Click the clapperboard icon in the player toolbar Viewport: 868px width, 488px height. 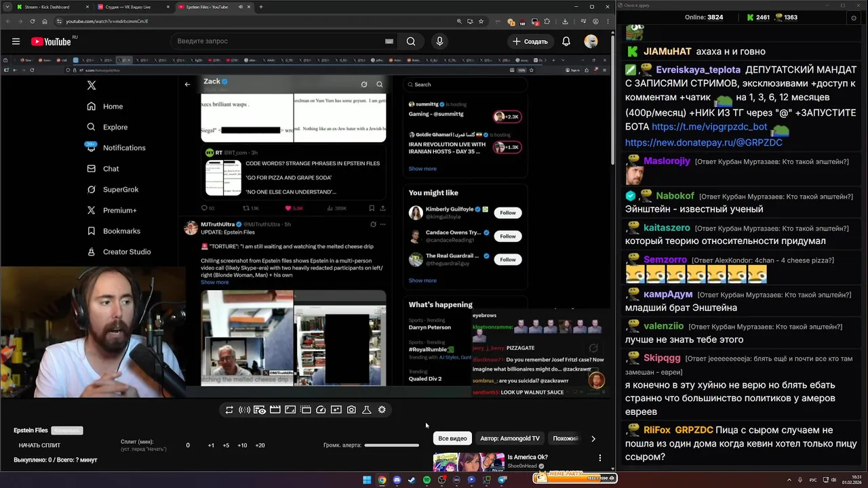(275, 410)
